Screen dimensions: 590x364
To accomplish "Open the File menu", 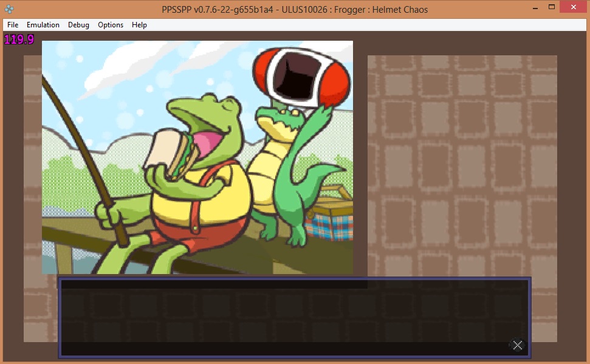I will point(13,25).
